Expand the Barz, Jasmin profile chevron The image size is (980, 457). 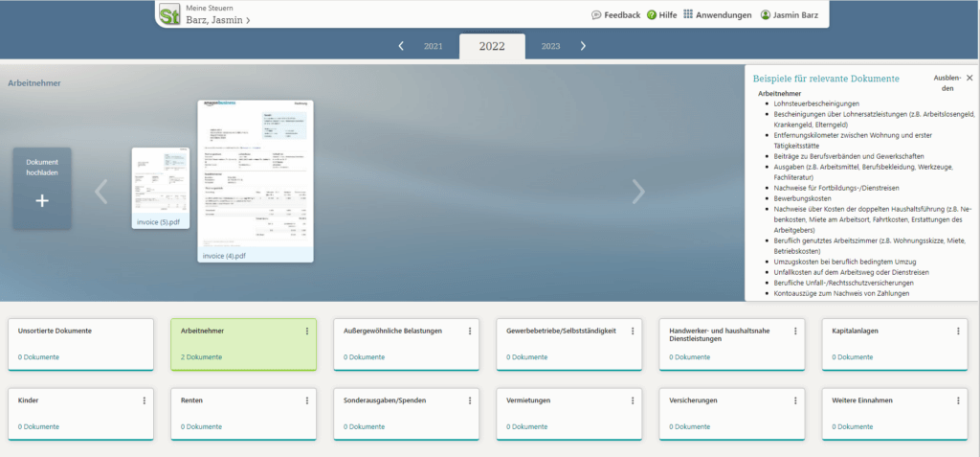click(x=248, y=20)
